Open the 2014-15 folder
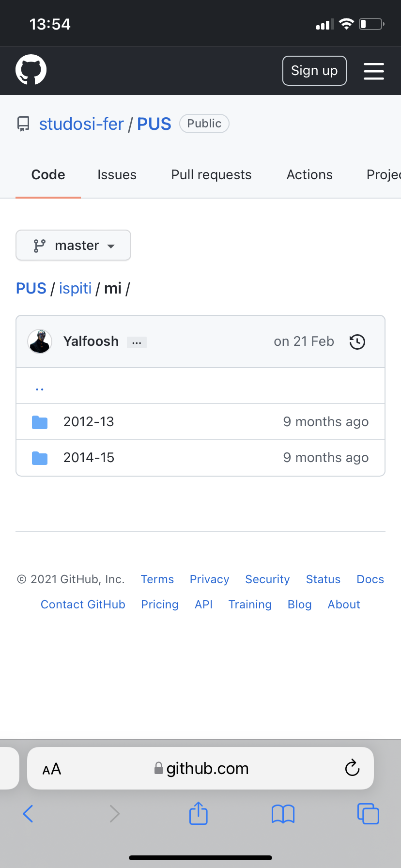 point(89,457)
